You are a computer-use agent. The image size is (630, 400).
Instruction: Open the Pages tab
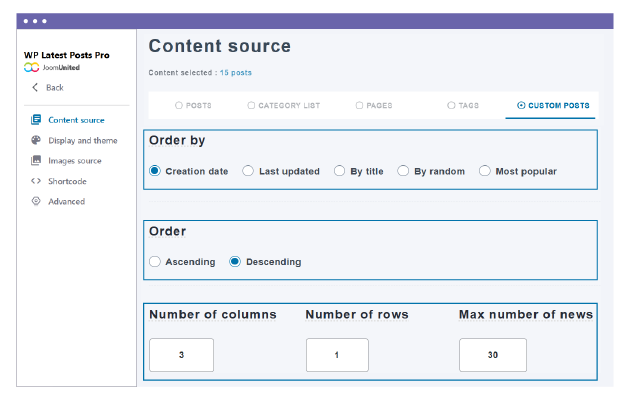375,105
